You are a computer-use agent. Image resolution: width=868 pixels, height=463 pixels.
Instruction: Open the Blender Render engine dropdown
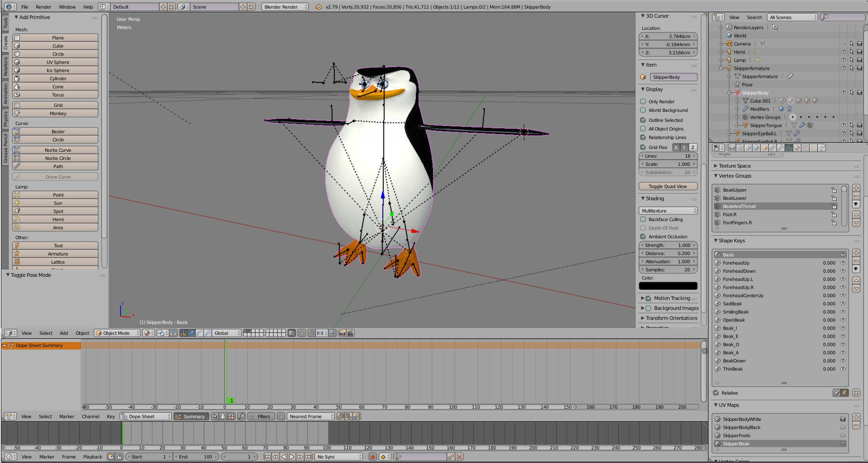(285, 7)
